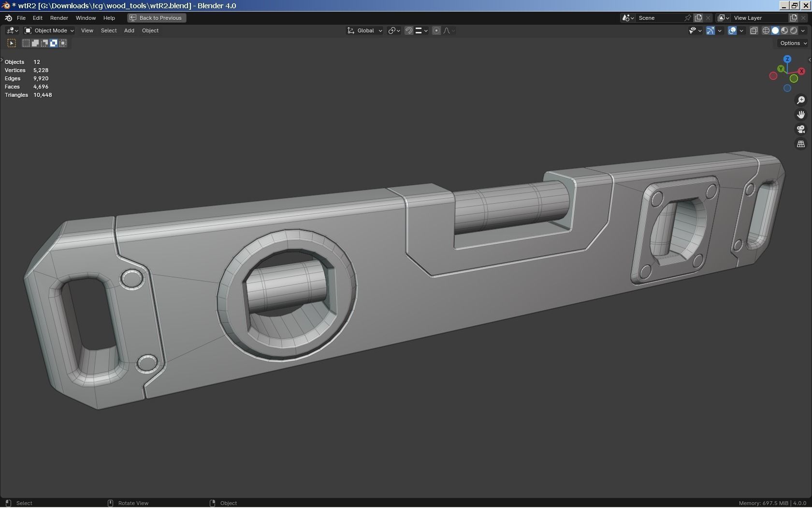Switch to solid viewport shading
812x508 pixels.
775,30
